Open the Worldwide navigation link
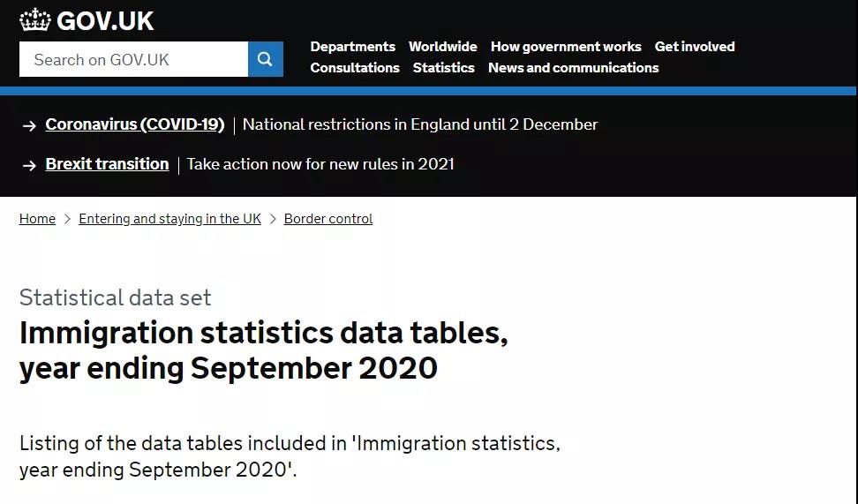This screenshot has width=858, height=504. coord(442,47)
